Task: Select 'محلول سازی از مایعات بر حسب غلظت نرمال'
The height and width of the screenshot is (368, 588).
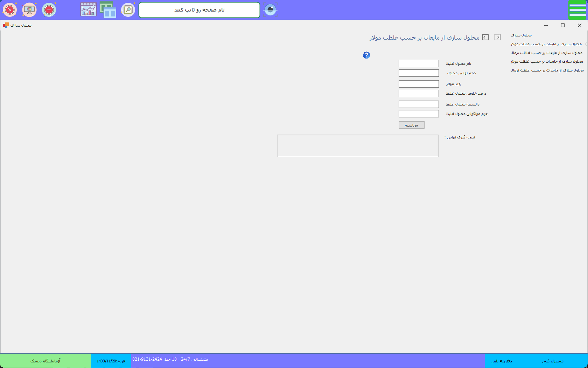Action: tap(546, 53)
